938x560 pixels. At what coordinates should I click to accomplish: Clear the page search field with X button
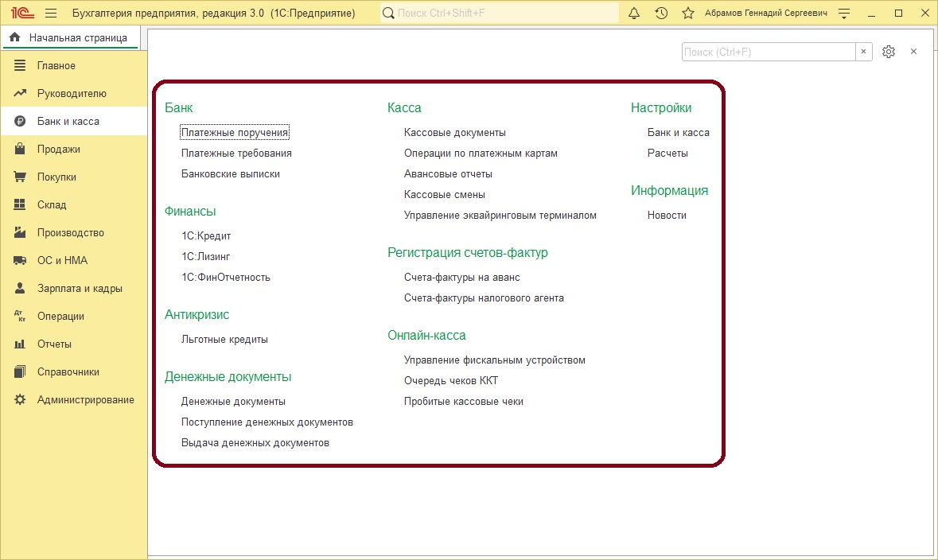coord(864,51)
